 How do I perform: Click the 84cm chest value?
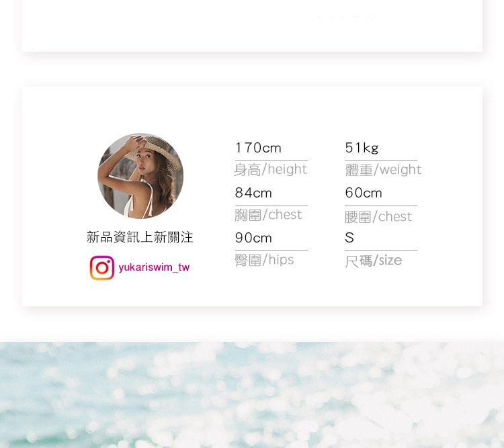[x=253, y=193]
